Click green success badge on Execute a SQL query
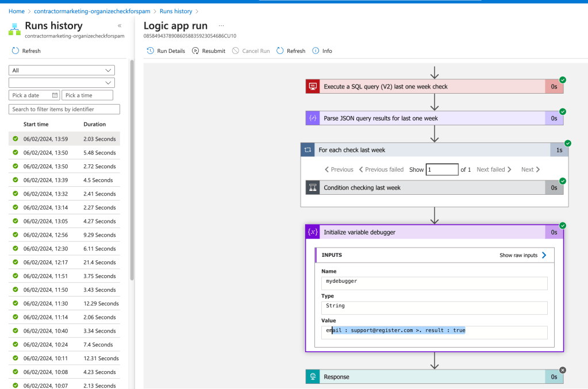The width and height of the screenshot is (588, 389). [x=563, y=80]
